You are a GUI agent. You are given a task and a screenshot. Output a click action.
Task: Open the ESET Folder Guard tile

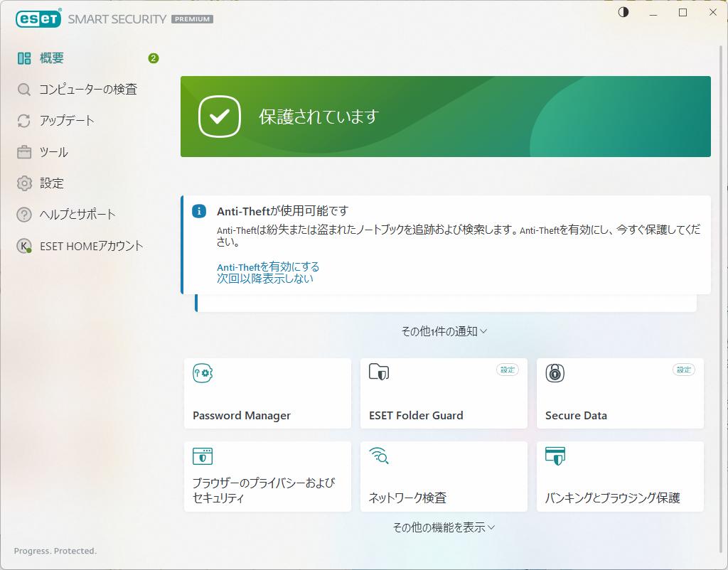coord(444,393)
